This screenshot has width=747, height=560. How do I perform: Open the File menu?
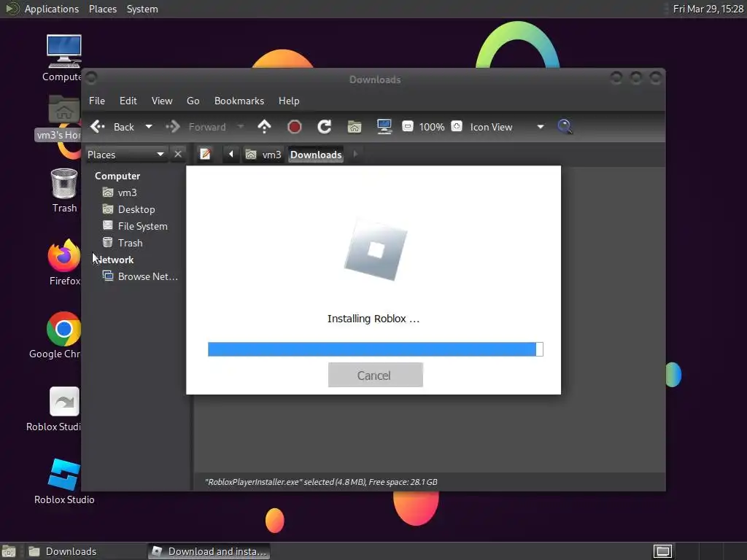click(x=97, y=101)
